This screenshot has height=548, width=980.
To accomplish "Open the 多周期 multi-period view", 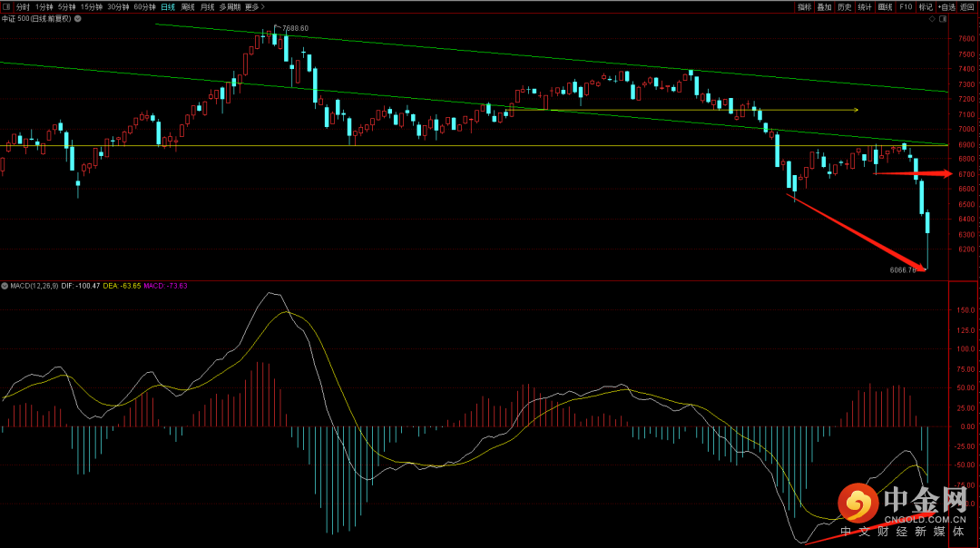I will point(230,6).
